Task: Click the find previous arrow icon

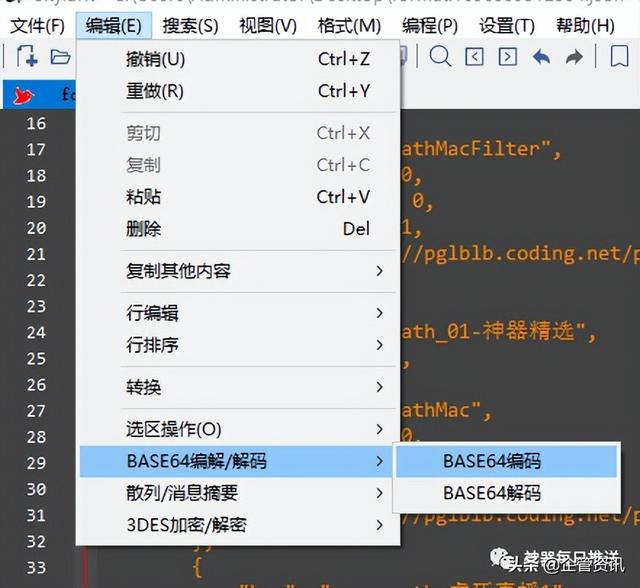Action: point(475,57)
